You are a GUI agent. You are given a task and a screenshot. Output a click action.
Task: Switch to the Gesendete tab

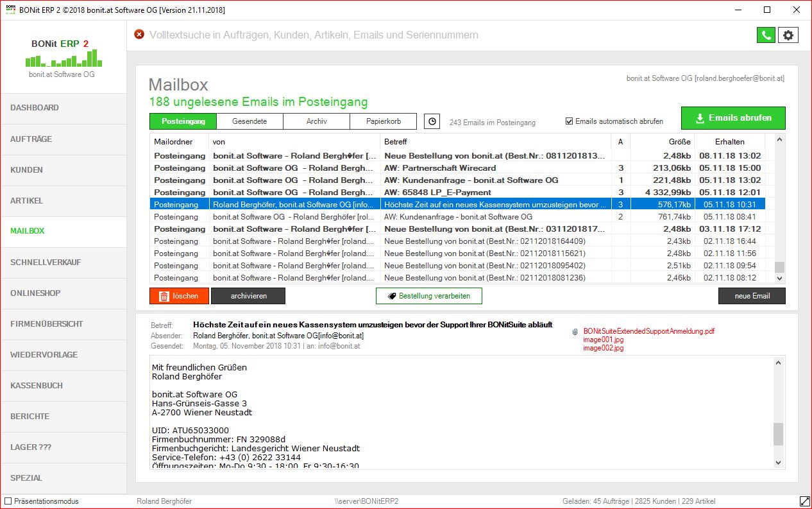click(250, 121)
